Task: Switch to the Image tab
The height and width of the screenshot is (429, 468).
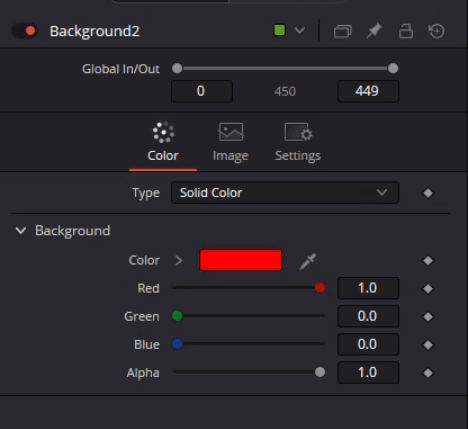Action: coord(231,142)
